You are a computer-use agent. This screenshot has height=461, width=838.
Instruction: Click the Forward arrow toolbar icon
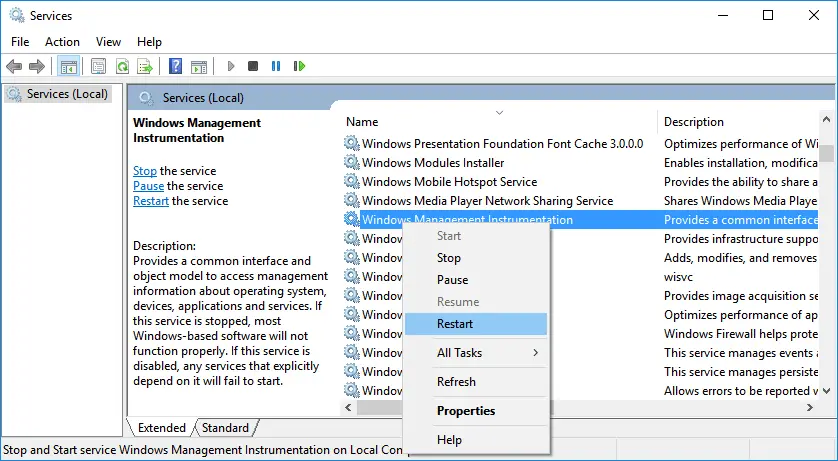point(37,66)
